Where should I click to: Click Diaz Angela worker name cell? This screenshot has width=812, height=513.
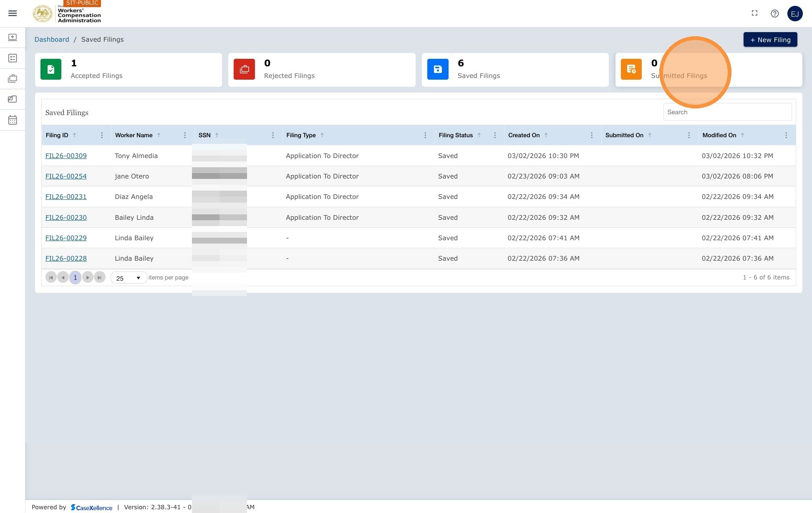pos(134,196)
